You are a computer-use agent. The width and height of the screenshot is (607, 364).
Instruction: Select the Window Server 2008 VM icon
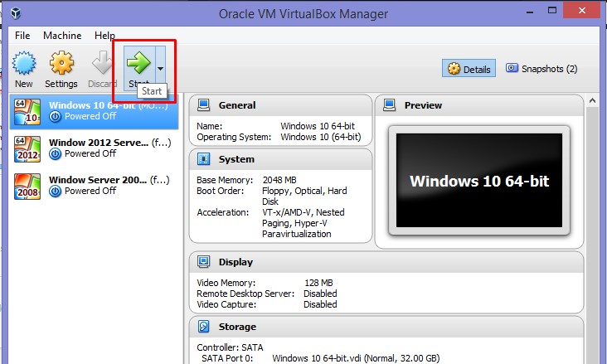[27, 186]
